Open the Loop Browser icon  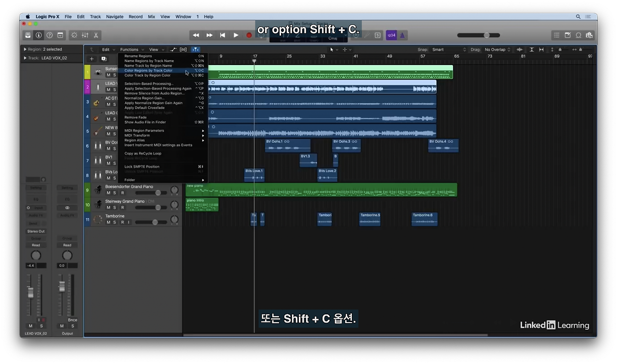point(578,35)
